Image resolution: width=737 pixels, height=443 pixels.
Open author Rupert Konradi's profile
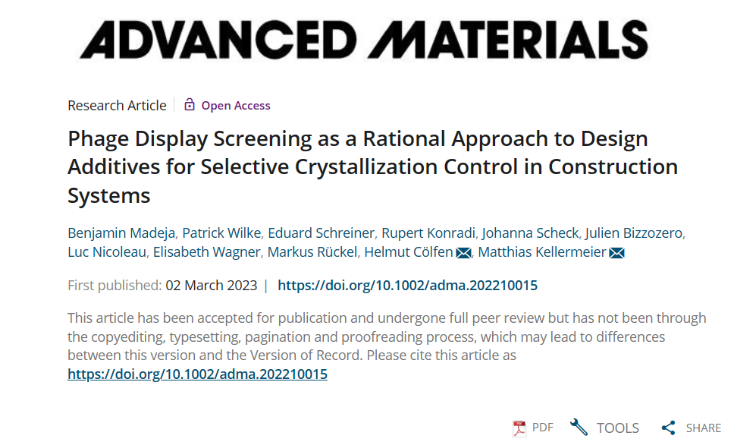(428, 233)
